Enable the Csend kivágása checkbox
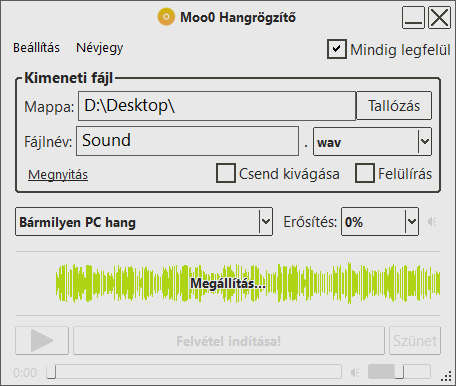The image size is (456, 386). (226, 173)
